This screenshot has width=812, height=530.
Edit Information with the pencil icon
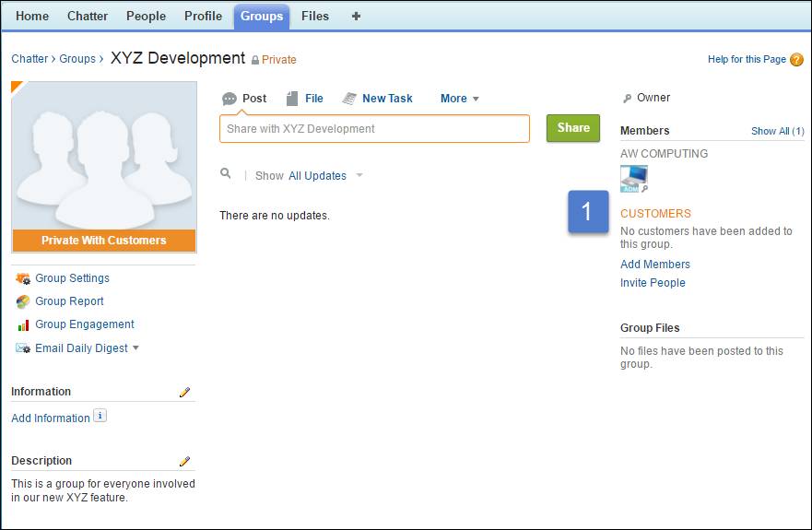pos(184,392)
